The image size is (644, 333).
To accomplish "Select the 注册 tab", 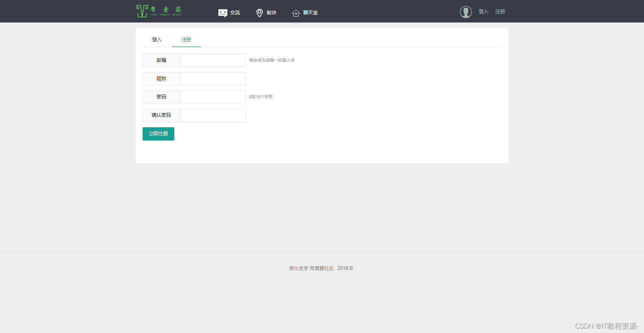I will tap(186, 39).
